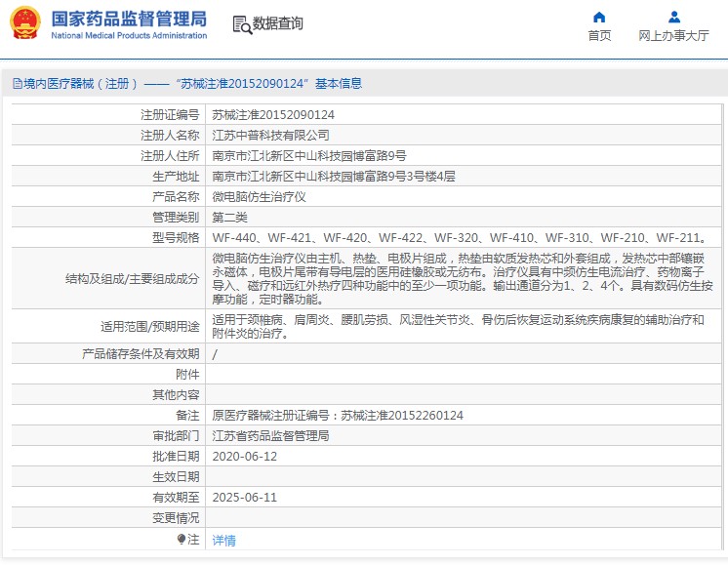Click the 适用范围/预期用途 label
728x565 pixels.
click(x=150, y=326)
